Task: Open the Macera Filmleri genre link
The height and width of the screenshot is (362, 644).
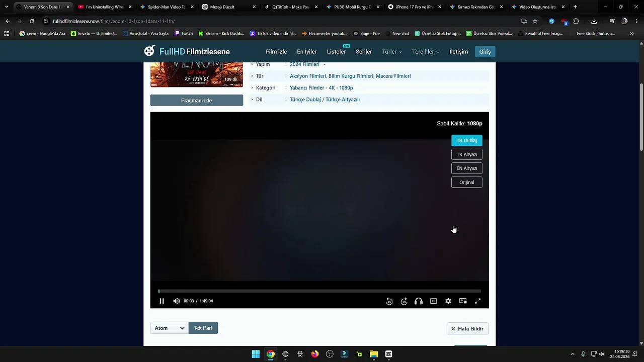Action: (x=393, y=76)
